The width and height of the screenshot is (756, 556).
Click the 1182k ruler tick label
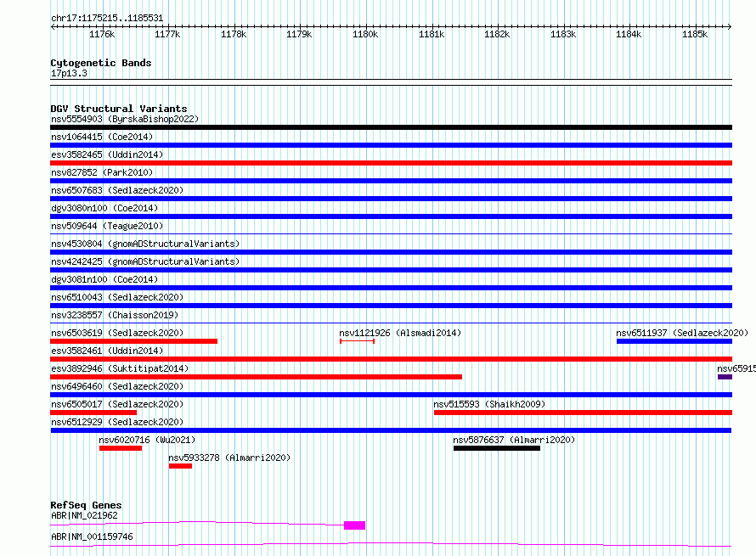(497, 34)
